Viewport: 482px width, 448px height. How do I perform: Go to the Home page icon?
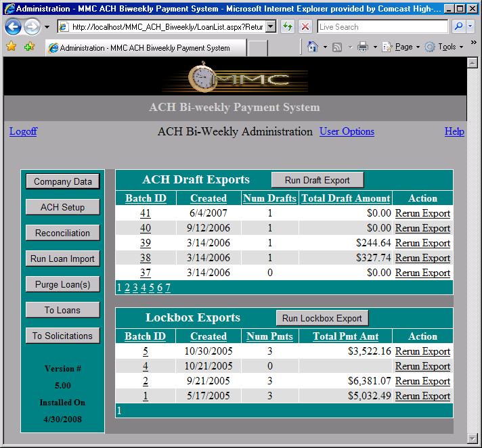pos(313,47)
